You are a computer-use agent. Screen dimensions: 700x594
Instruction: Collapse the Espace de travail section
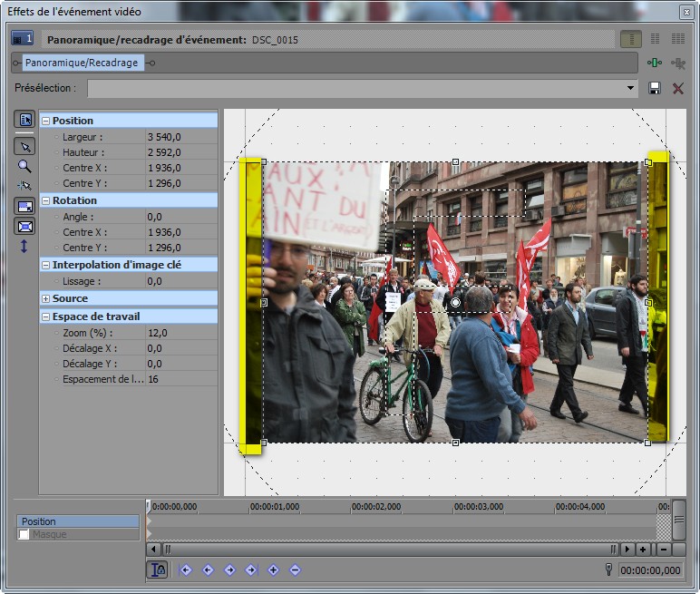[45, 316]
